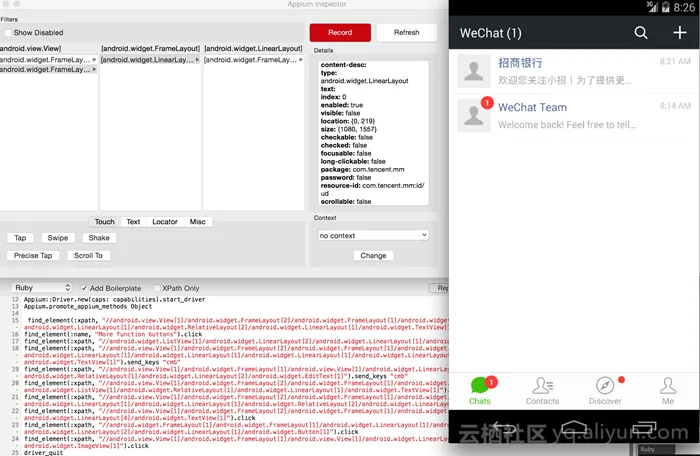
Task: Tap the signal strength status icon
Action: click(x=652, y=7)
